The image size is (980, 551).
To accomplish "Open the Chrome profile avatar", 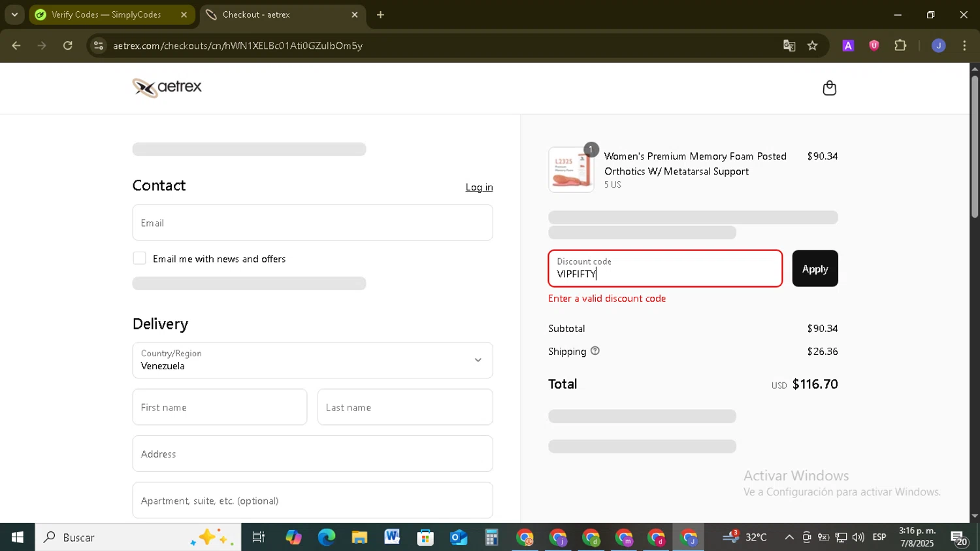I will tap(939, 46).
